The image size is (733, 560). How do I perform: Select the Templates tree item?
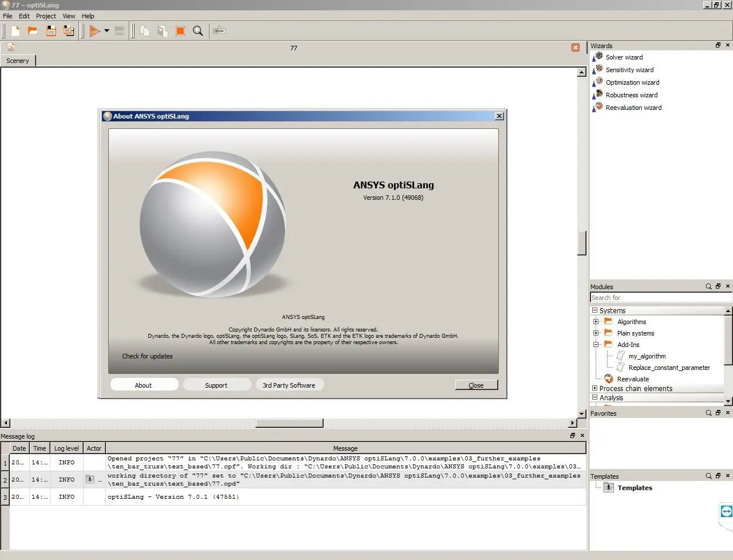635,488
